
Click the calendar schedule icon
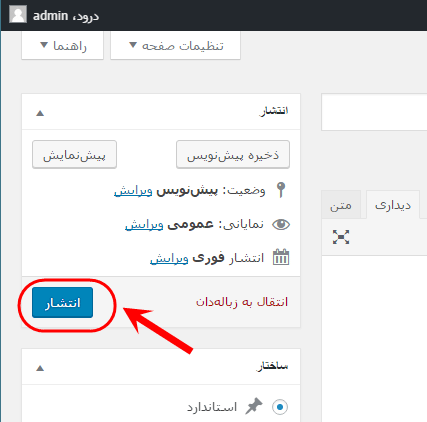281,257
